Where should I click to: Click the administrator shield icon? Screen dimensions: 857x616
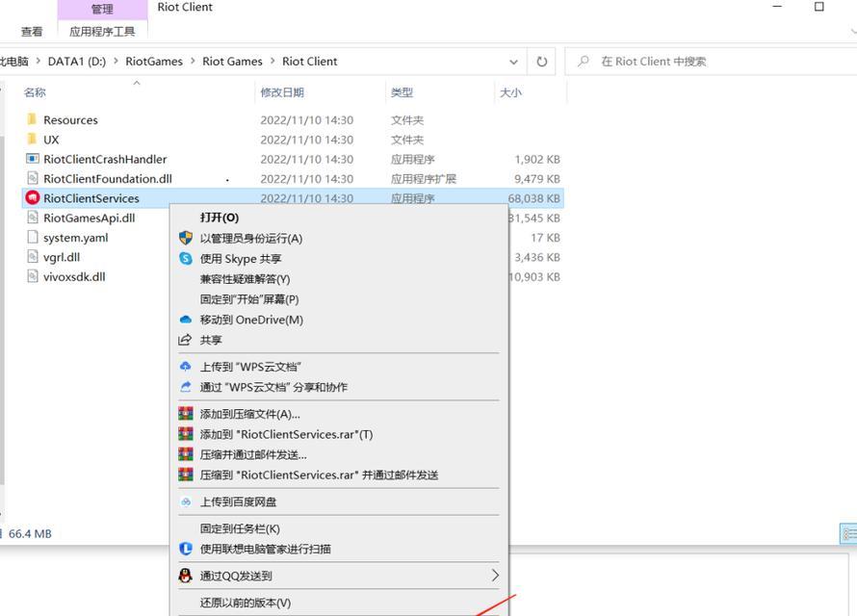click(186, 238)
